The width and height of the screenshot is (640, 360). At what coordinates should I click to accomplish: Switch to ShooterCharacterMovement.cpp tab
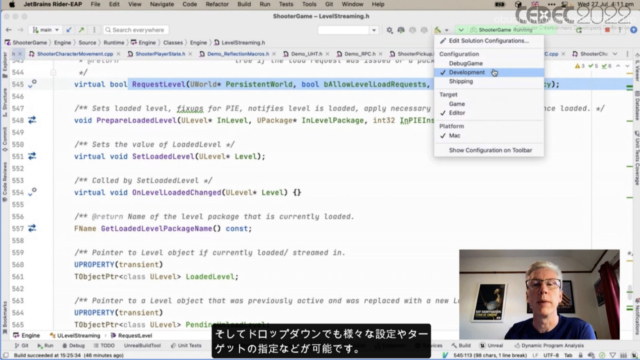(x=75, y=54)
